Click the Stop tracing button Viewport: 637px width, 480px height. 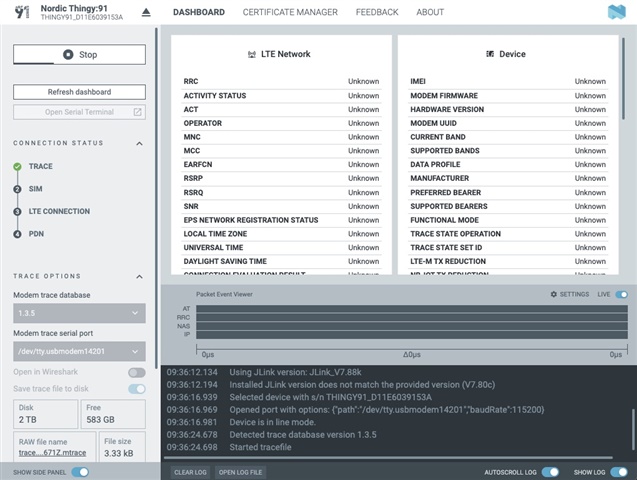pyautogui.click(x=79, y=54)
